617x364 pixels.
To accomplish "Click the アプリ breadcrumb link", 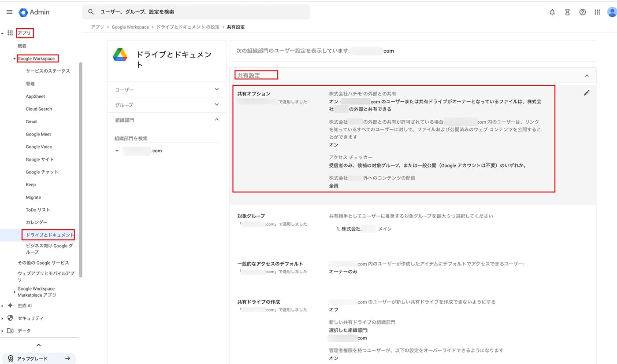I will [x=97, y=27].
